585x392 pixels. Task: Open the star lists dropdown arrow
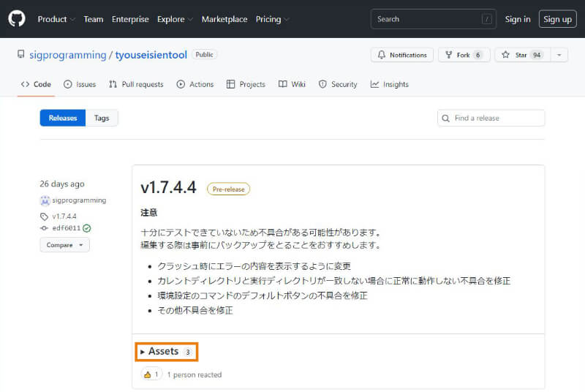point(559,55)
